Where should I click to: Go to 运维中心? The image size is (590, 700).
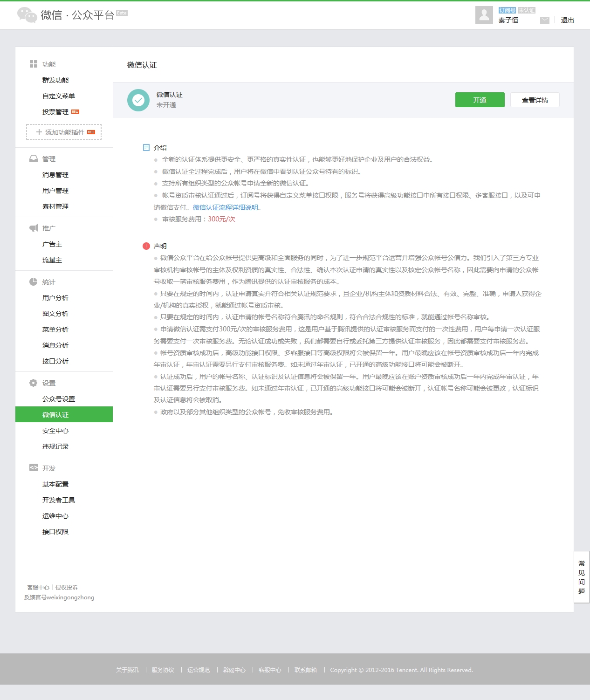[x=55, y=516]
